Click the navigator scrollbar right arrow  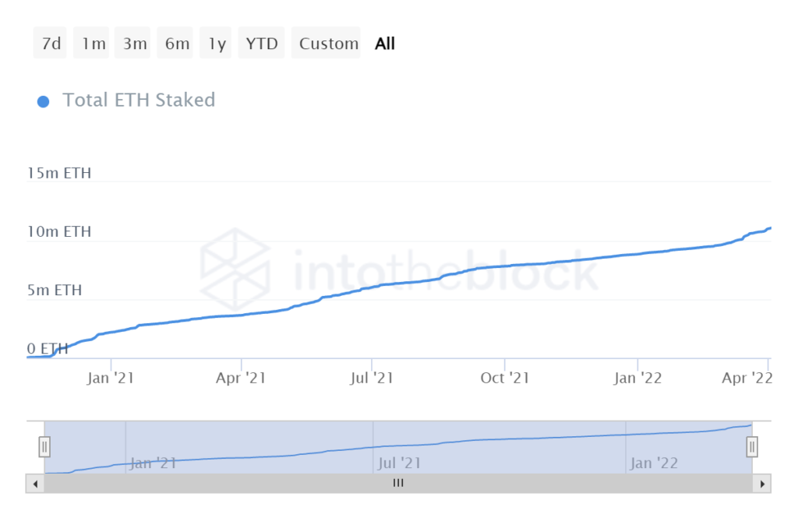click(762, 484)
